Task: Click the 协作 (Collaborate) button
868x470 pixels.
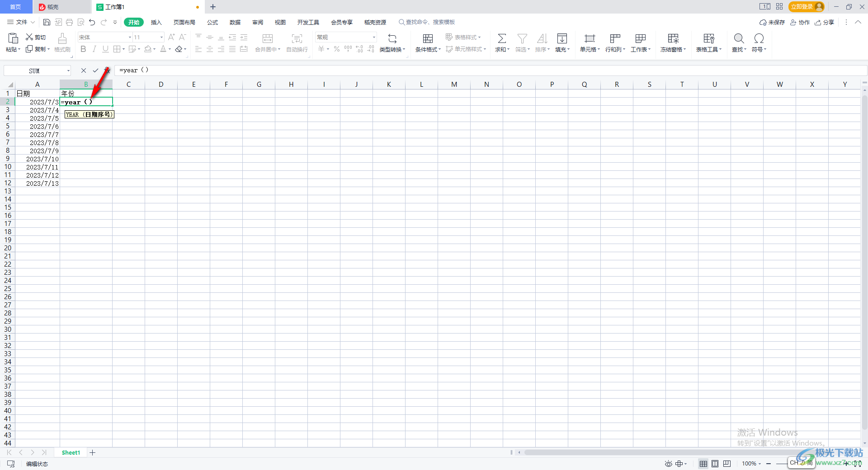Action: pos(800,22)
